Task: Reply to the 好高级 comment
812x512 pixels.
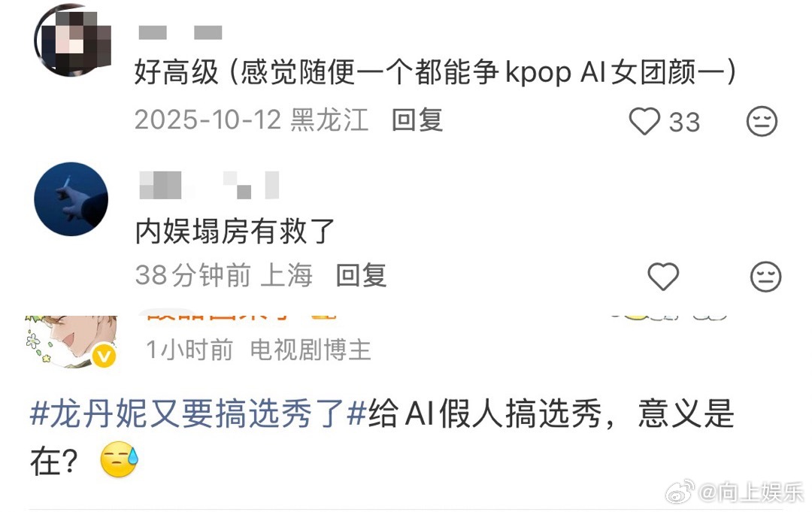Action: point(417,120)
